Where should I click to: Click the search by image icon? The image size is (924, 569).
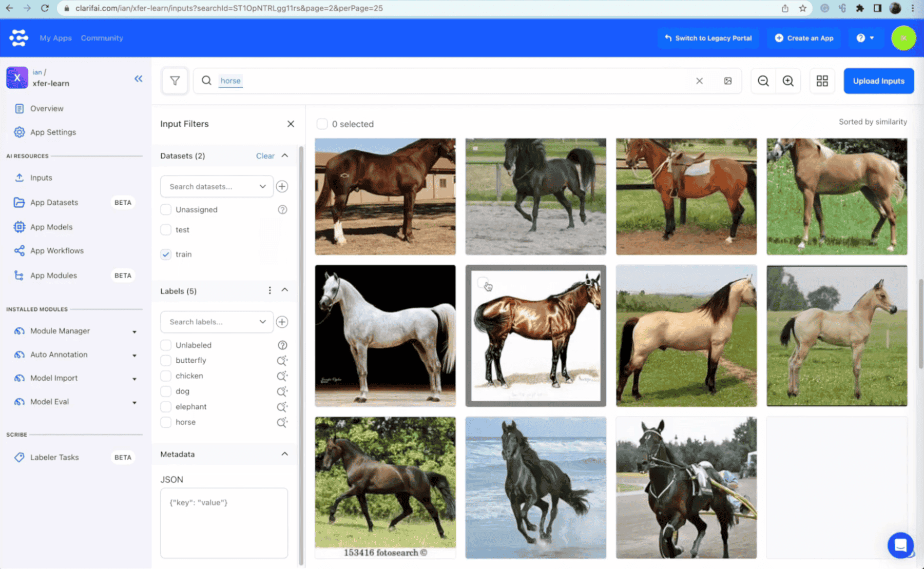[x=727, y=81]
